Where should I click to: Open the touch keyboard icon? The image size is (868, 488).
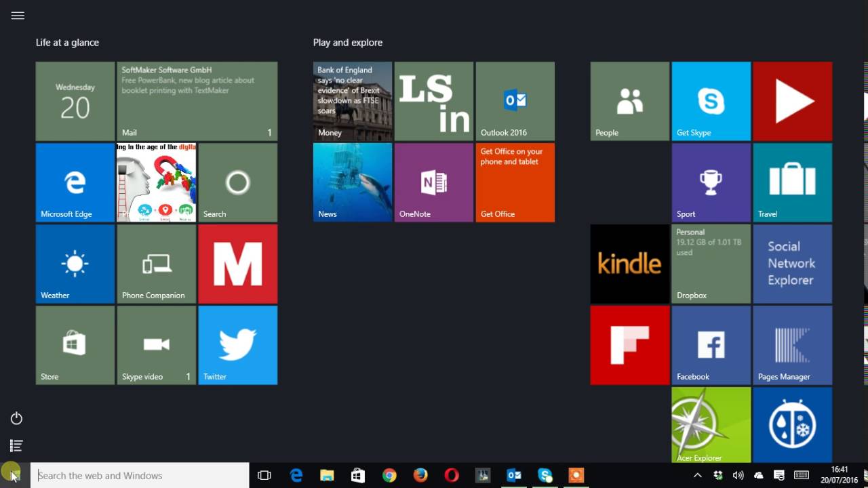pos(801,475)
